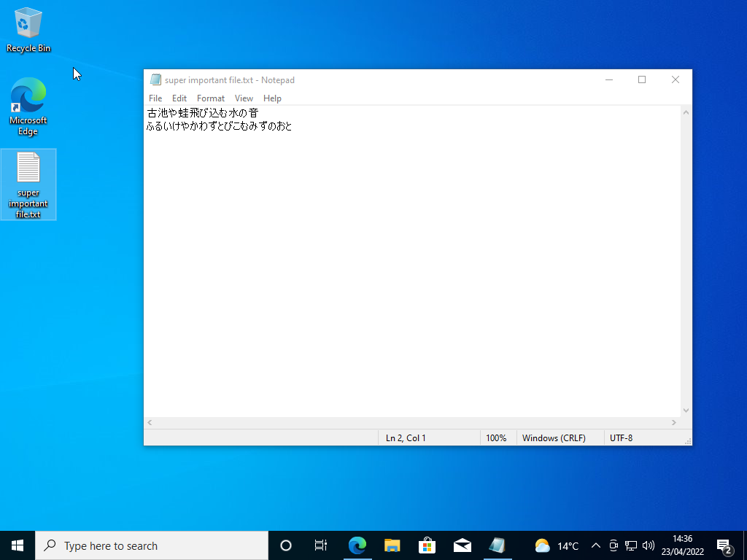The width and height of the screenshot is (747, 560).
Task: Open the Format menu in Notepad
Action: [x=210, y=98]
